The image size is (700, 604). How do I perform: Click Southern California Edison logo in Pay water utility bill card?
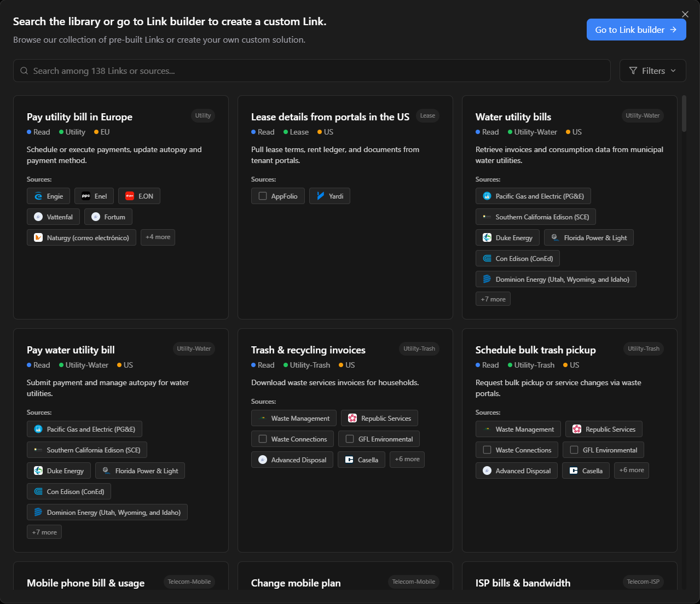[38, 450]
